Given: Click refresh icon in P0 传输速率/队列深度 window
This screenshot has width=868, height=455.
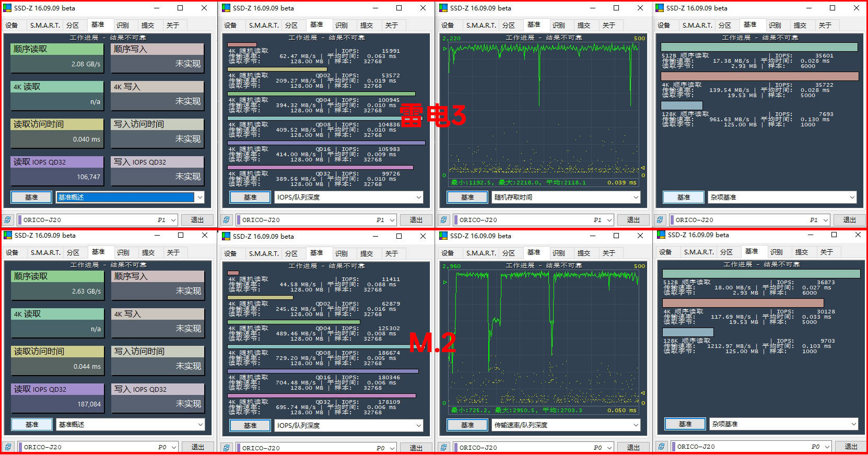Looking at the screenshot, I should [443, 447].
